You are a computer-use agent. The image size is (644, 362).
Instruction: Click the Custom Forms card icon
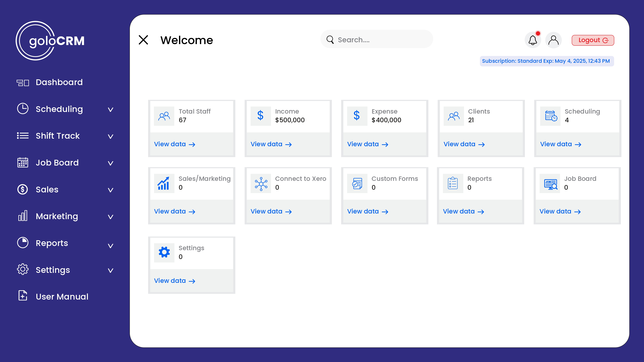pyautogui.click(x=357, y=184)
